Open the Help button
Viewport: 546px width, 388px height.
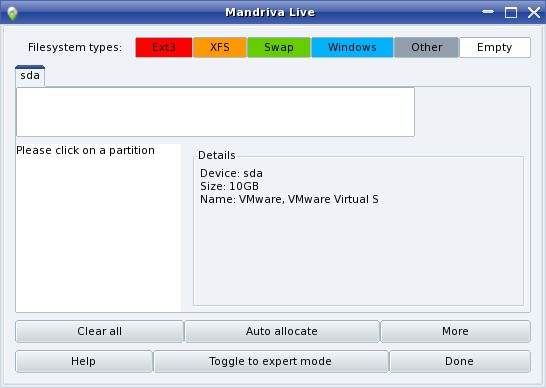(x=84, y=362)
